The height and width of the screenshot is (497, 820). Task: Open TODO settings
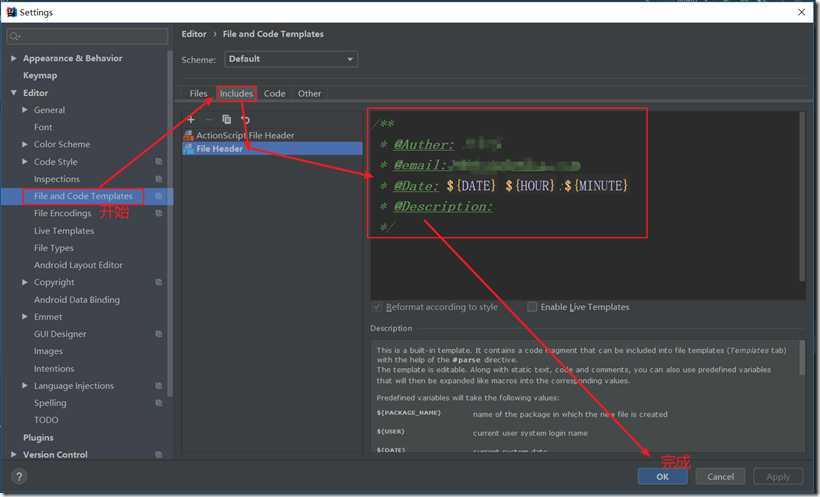46,420
